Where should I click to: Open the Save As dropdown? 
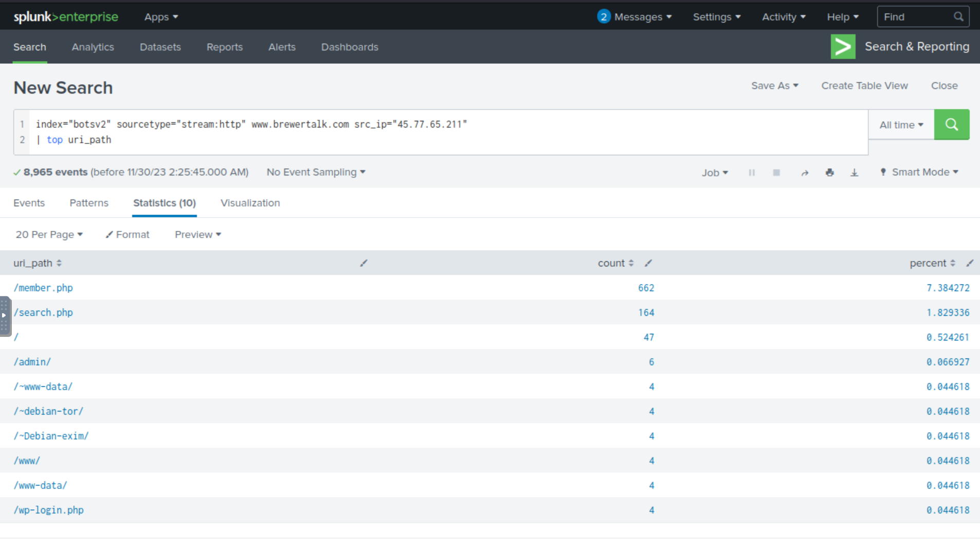point(775,86)
